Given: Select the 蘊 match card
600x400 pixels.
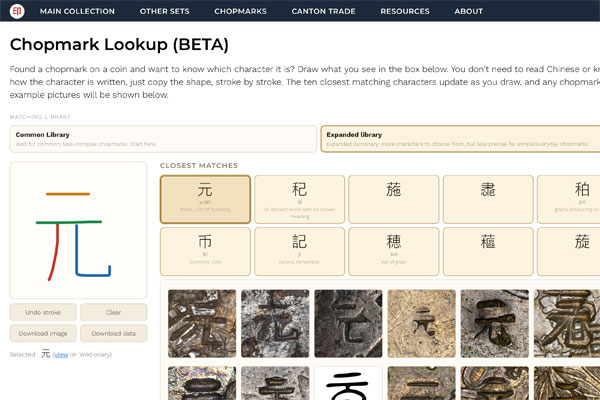Looking at the screenshot, I should (488, 251).
